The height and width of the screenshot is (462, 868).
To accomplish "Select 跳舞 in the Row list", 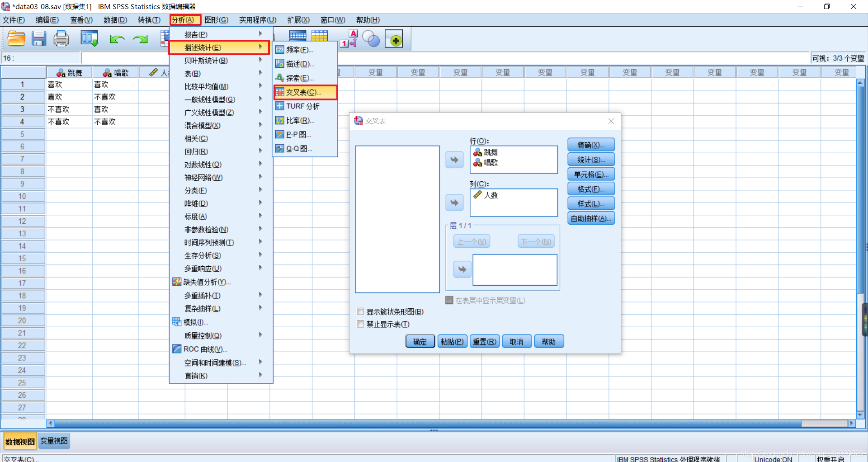I will (x=486, y=152).
